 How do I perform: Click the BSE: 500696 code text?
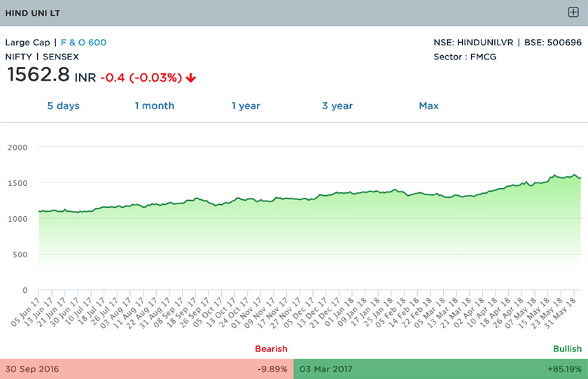[x=553, y=43]
